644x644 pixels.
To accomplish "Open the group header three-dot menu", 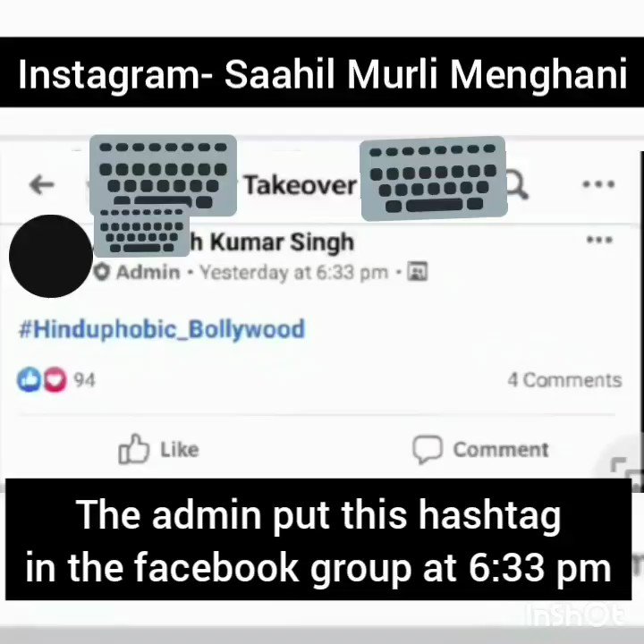I will [x=598, y=184].
